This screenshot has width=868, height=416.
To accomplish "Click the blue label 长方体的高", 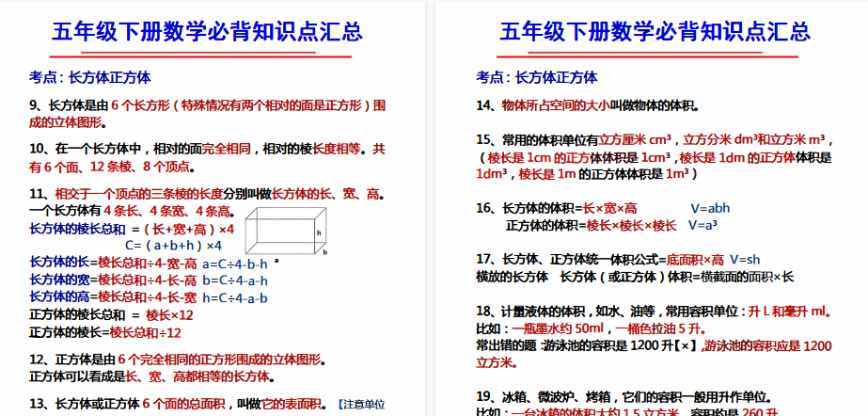I will click(x=60, y=297).
